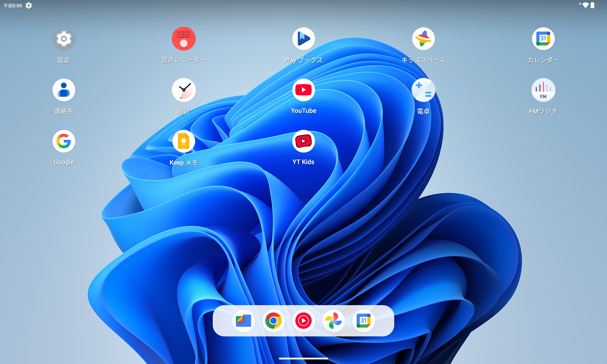Open the 連絡先 contacts app
Screen dimensions: 607x364
click(x=64, y=90)
